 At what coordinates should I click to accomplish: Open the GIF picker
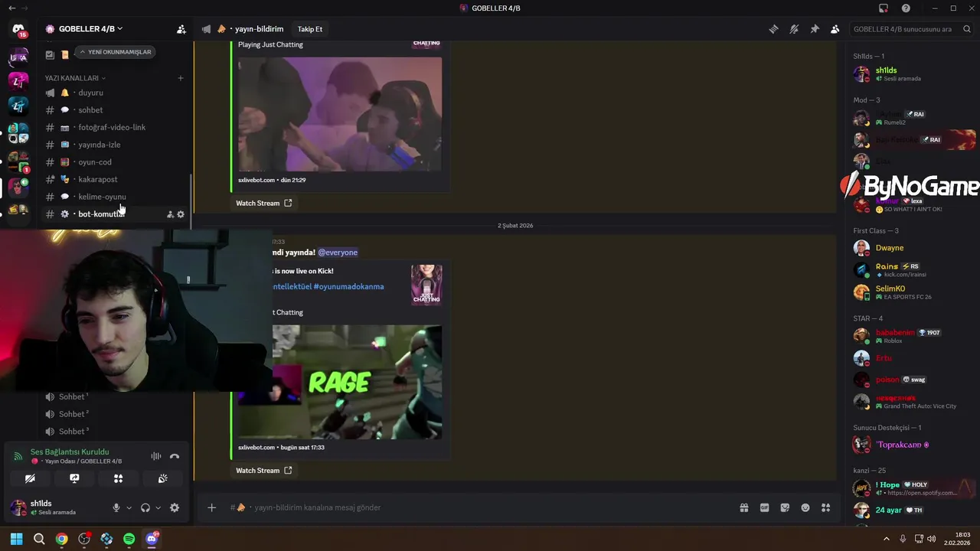pyautogui.click(x=764, y=507)
